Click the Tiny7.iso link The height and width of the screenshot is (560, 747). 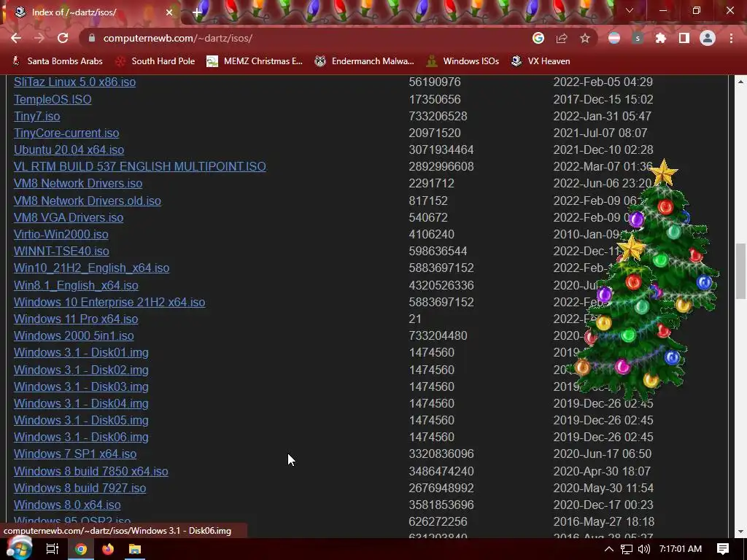point(36,116)
